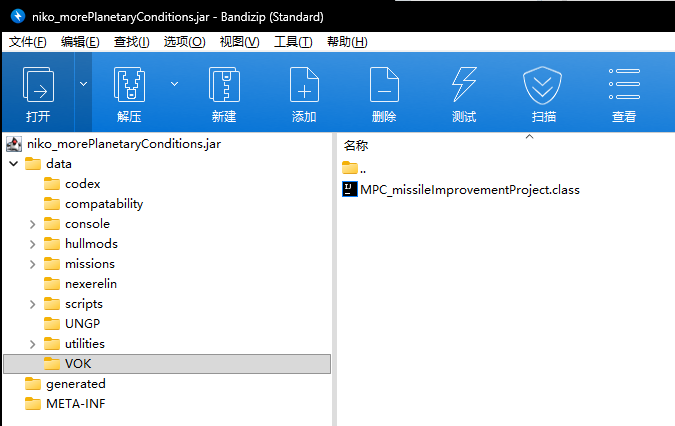The width and height of the screenshot is (675, 426).
Task: Click the generated folder icon
Action: tap(33, 384)
